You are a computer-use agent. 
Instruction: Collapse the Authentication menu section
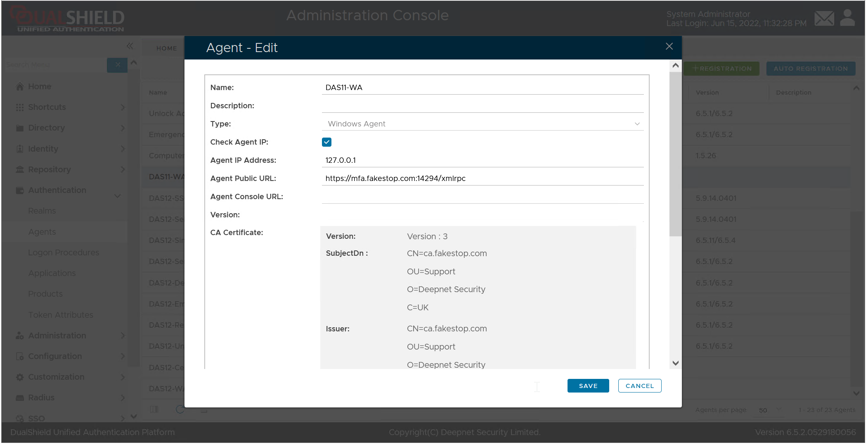pos(117,195)
